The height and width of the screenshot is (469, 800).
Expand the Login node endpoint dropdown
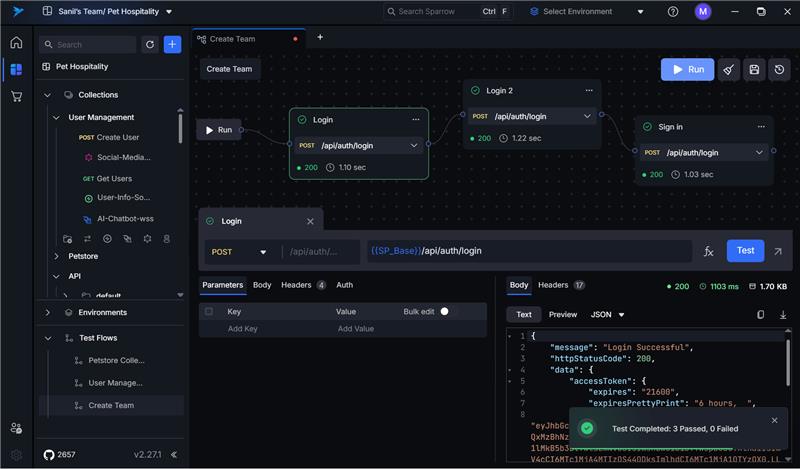414,146
